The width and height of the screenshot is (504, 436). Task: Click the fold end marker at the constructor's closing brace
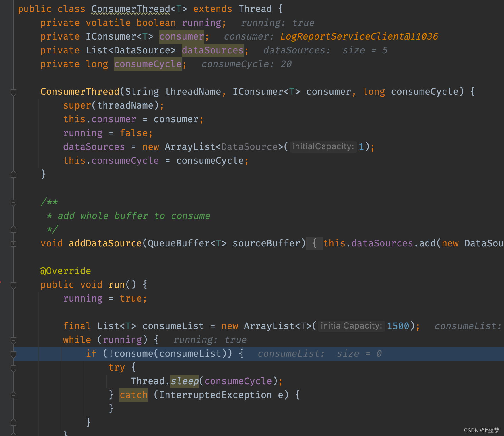coord(13,175)
